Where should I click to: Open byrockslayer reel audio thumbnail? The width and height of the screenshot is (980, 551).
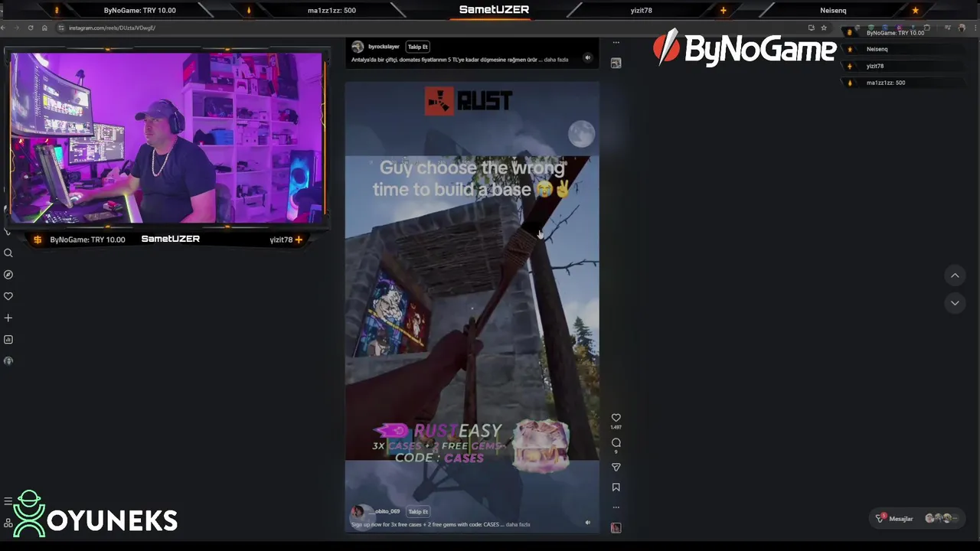click(x=616, y=64)
